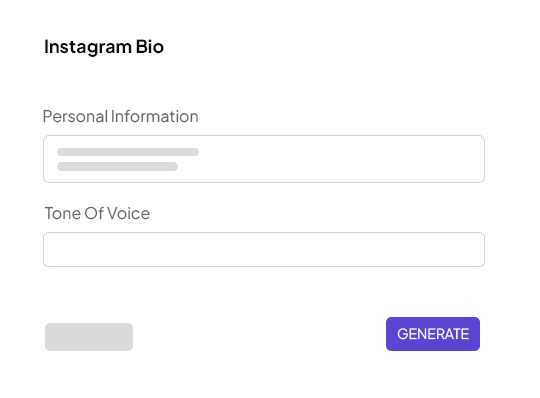
Task: Generate the Instagram bio
Action: tap(433, 334)
